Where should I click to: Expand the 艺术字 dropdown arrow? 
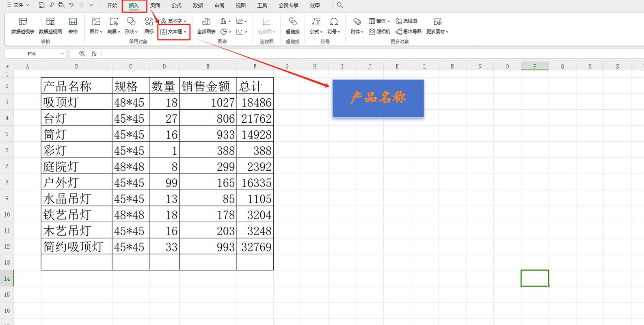click(185, 21)
